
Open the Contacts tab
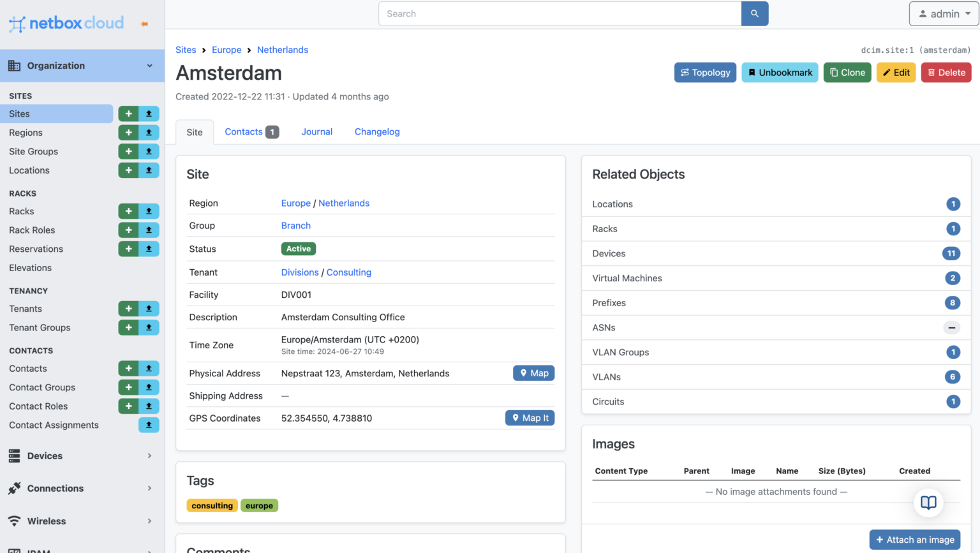[x=244, y=131]
